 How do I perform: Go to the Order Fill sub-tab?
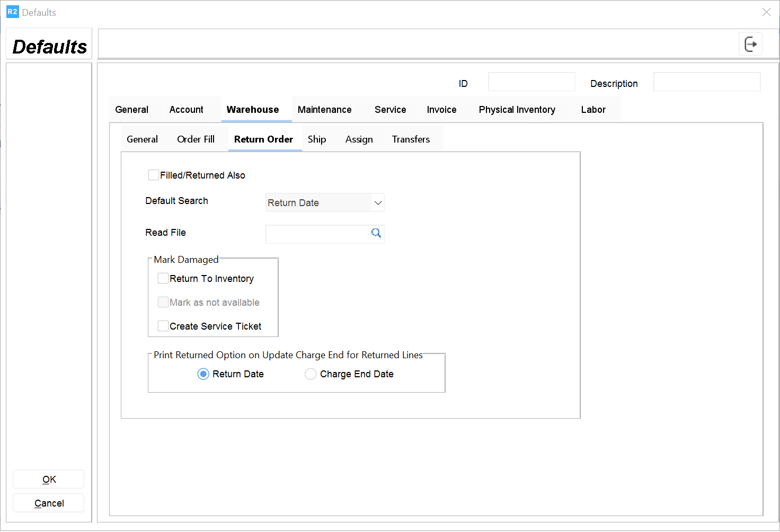(x=196, y=139)
